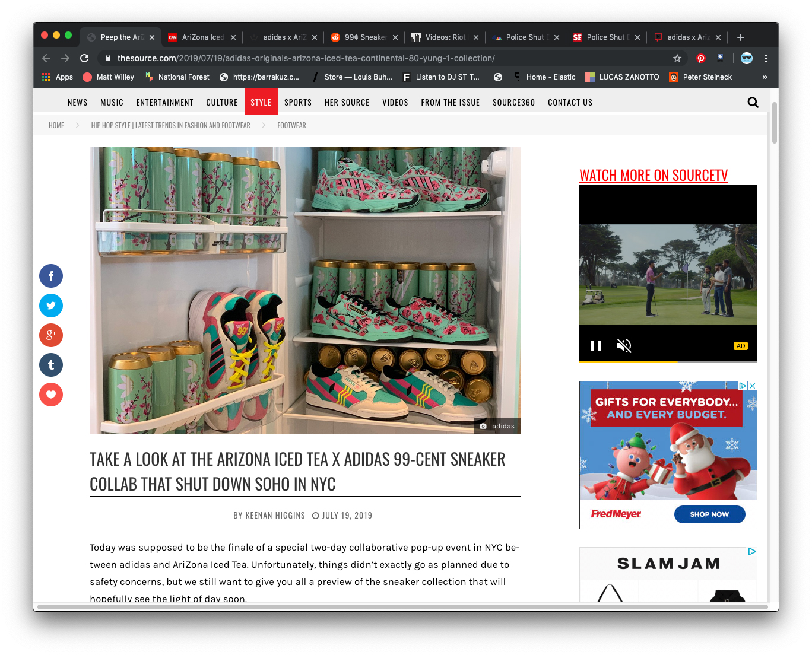812x655 pixels.
Task: Follow the WATCH MORE ON SOURCETV link
Action: 654,176
